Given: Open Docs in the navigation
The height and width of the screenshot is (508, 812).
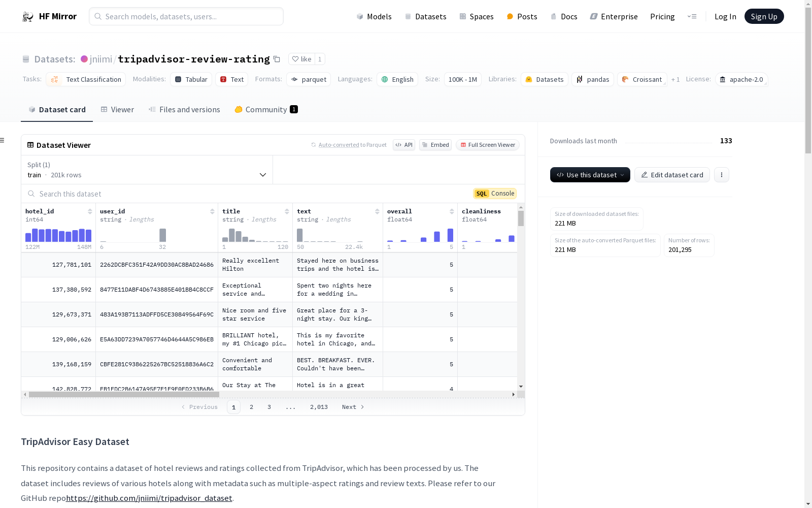Looking at the screenshot, I should click(564, 17).
